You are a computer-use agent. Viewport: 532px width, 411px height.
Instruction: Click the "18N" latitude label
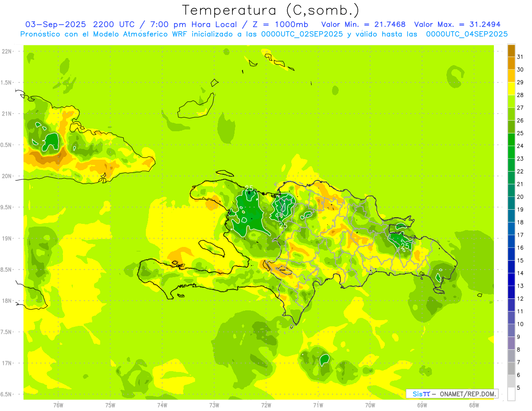7,301
